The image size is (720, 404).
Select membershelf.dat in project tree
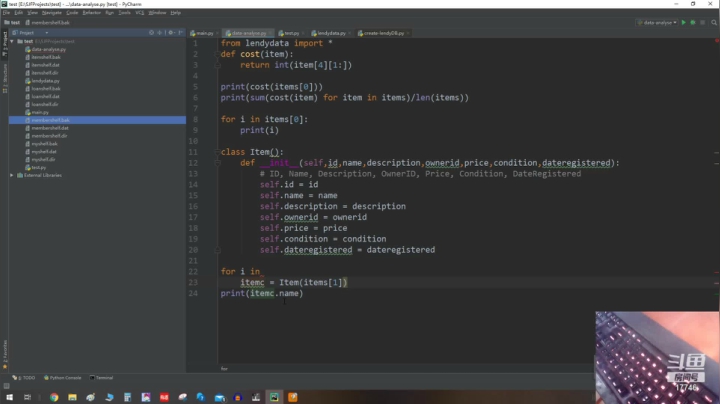[x=50, y=128]
